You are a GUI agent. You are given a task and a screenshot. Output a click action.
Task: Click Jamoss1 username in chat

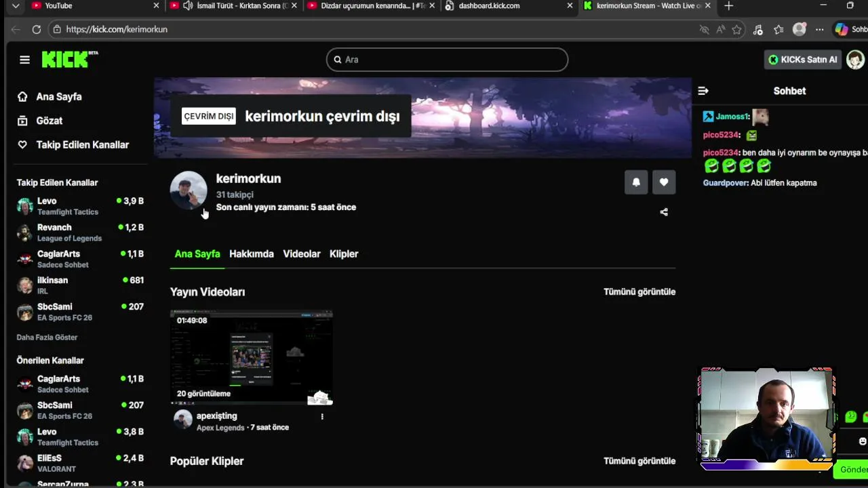pos(732,117)
